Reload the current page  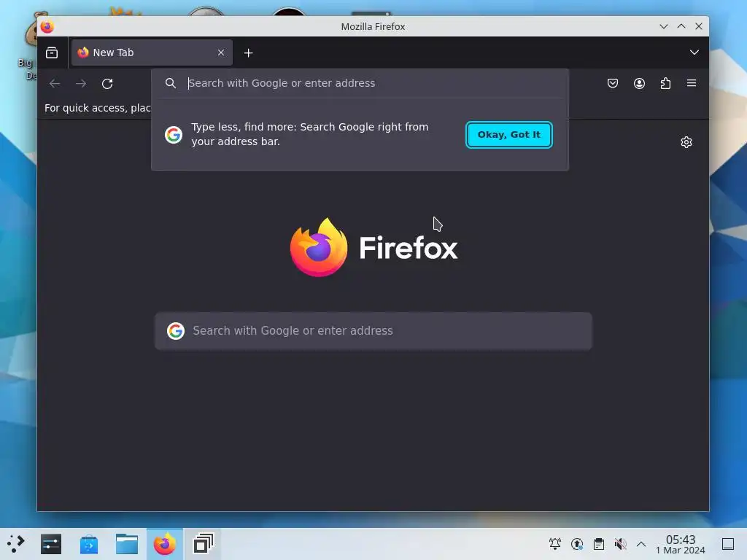pos(107,84)
